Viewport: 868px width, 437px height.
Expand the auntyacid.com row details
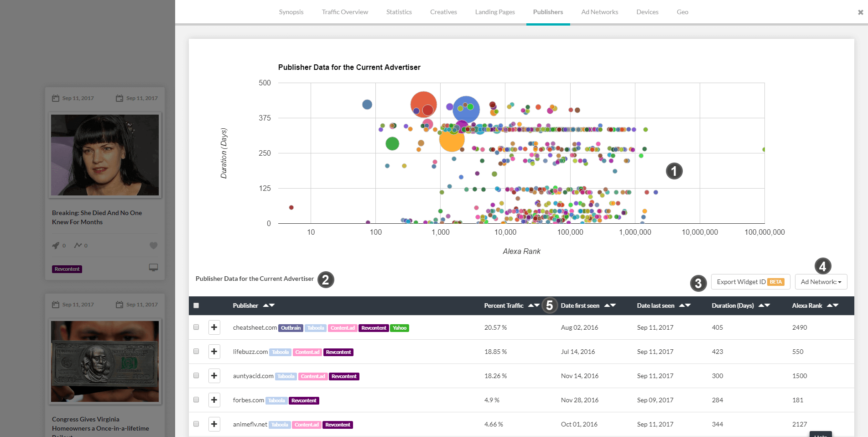click(214, 376)
